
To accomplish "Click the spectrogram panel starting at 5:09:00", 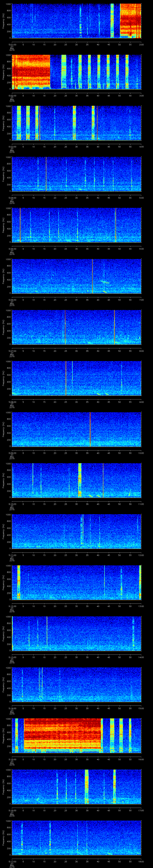I will tap(77, 429).
